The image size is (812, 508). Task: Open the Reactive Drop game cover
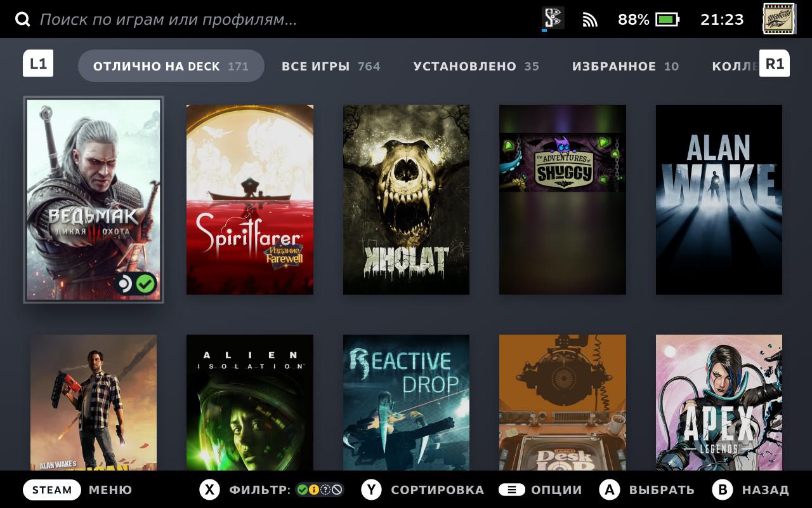pyautogui.click(x=406, y=403)
